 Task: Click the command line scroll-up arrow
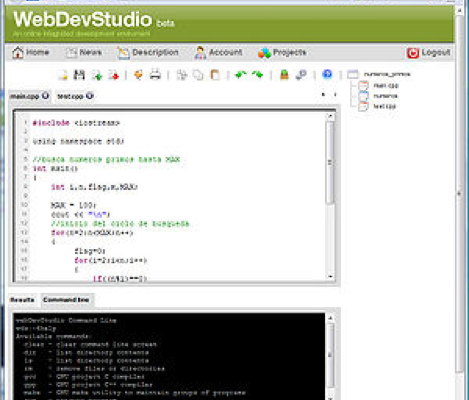click(x=330, y=318)
